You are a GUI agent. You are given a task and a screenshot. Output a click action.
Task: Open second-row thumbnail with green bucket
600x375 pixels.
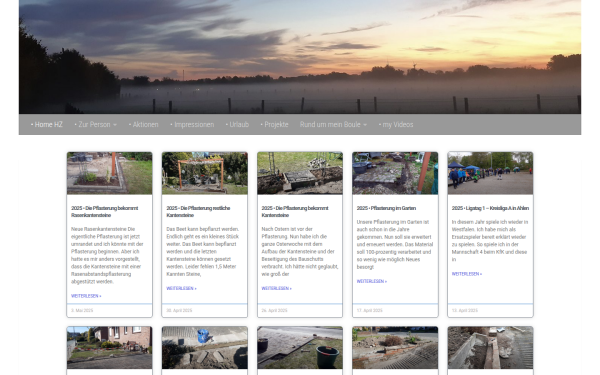click(300, 347)
